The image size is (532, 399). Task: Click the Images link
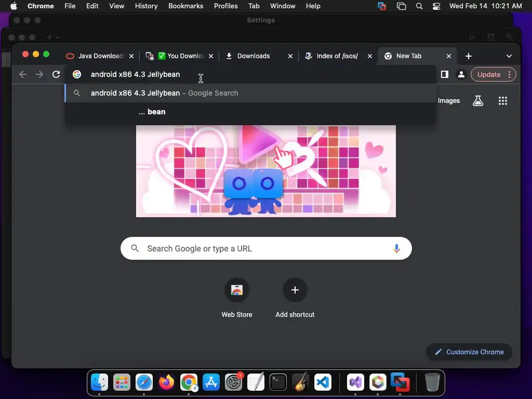(448, 101)
